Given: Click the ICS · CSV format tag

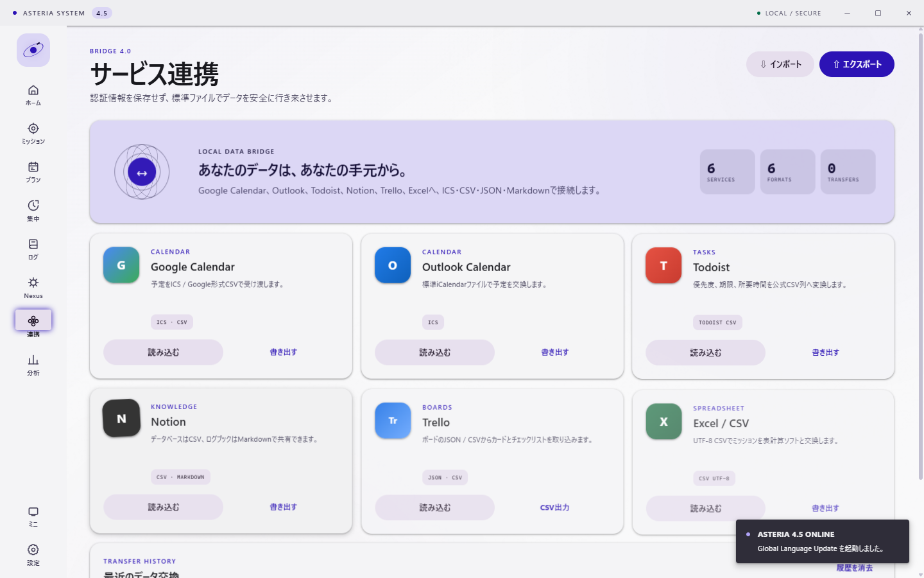Looking at the screenshot, I should (x=171, y=322).
